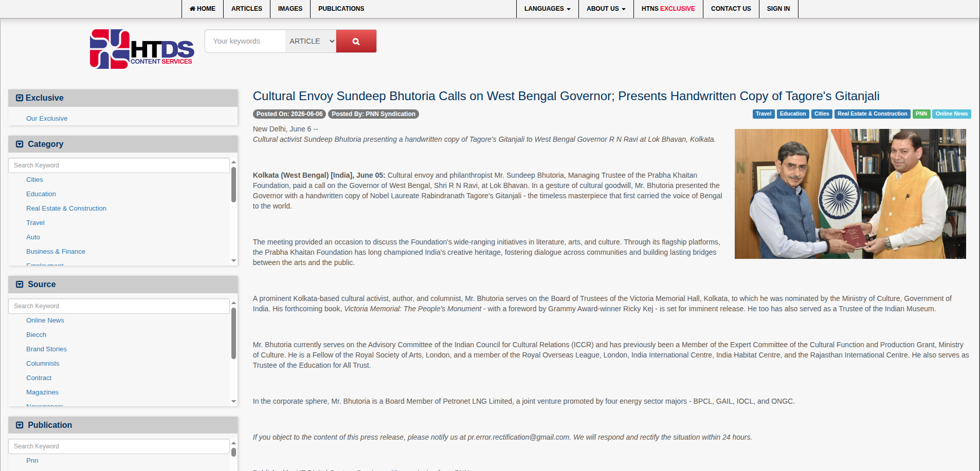Click the HTDS Content Services logo
The height and width of the screenshot is (471, 980).
coord(142,49)
